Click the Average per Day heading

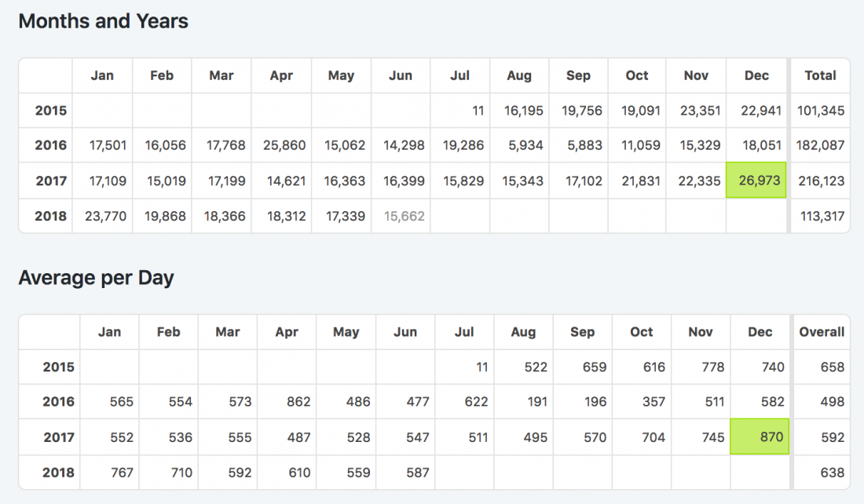(x=96, y=278)
